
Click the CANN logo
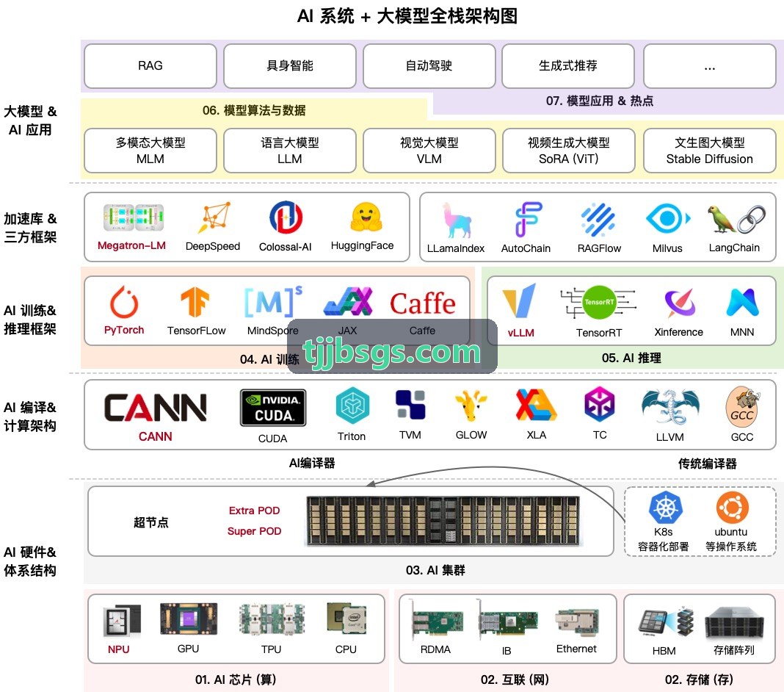coord(155,407)
